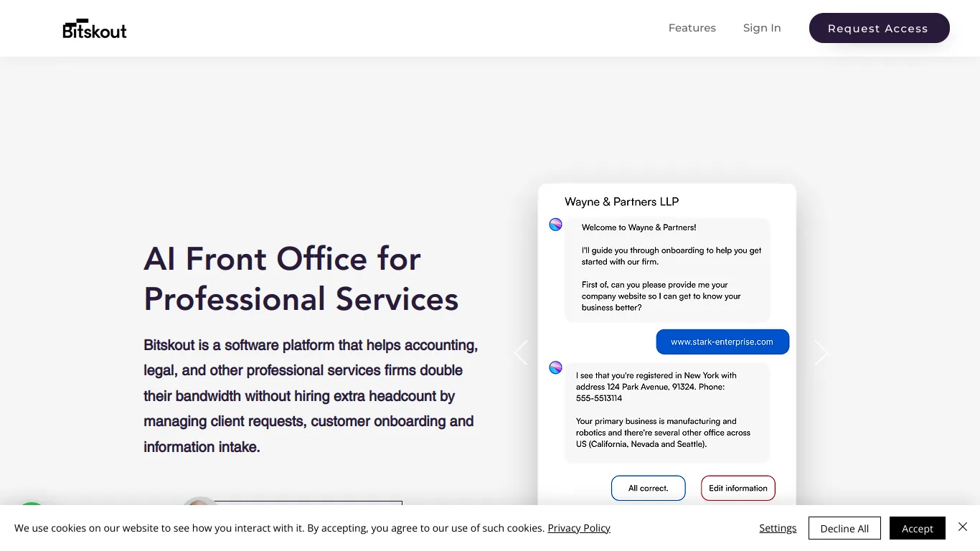Click chatbot avatar beside New York address message
The height and width of the screenshot is (551, 980).
click(x=555, y=368)
